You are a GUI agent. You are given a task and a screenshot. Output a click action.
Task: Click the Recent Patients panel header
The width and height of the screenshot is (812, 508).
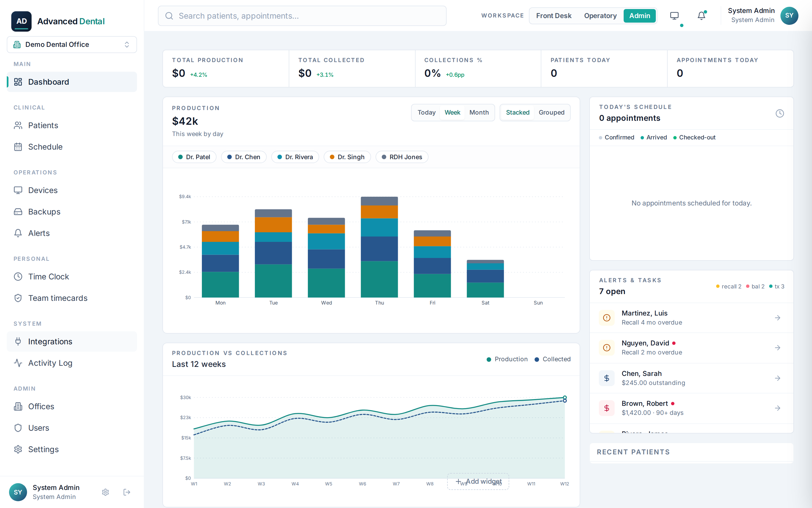(691, 452)
